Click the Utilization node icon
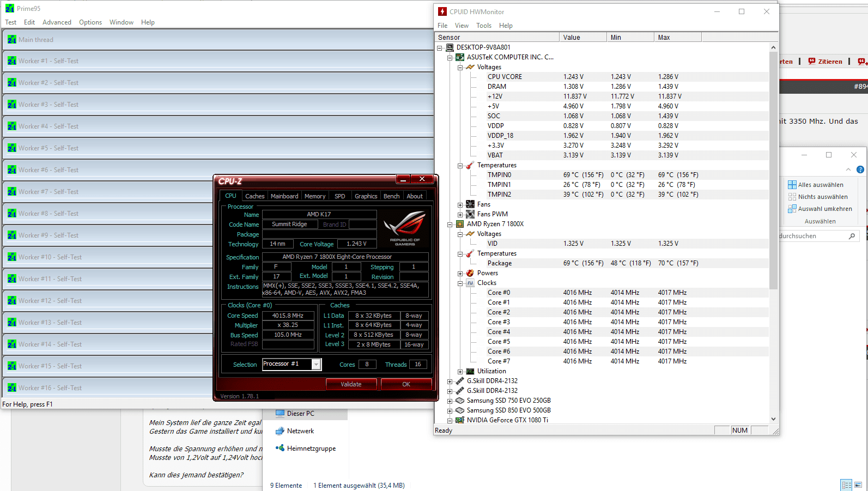Viewport: 868px width, 491px height. point(470,371)
